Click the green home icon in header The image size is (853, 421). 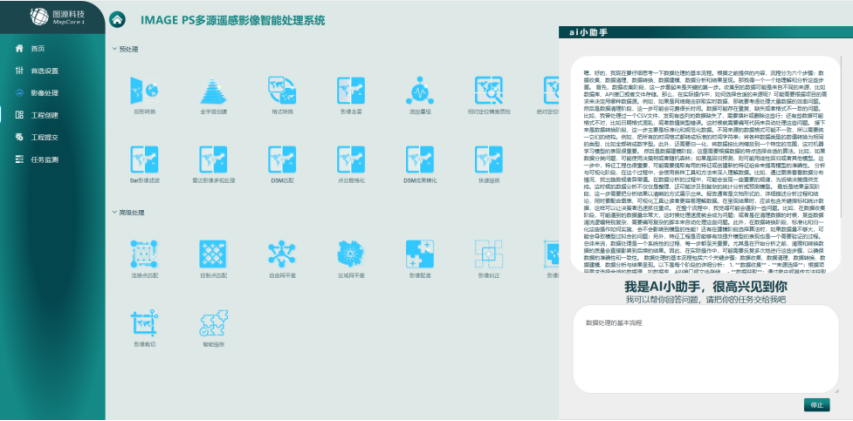click(x=118, y=19)
